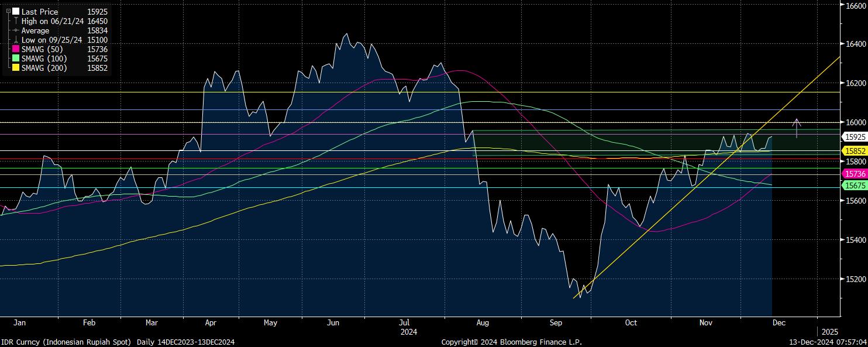The width and height of the screenshot is (868, 347).
Task: Click the white 15925 last price tag
Action: pos(854,137)
